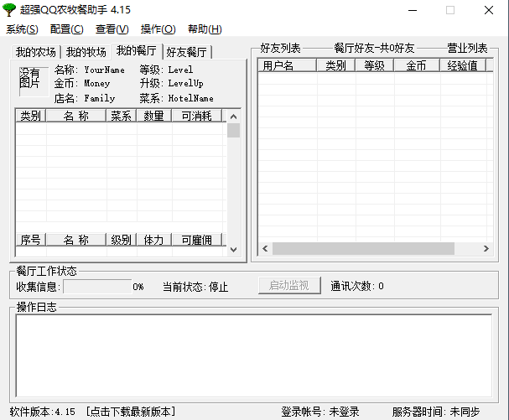Click the [点击下载最新版本] download link
This screenshot has height=420, width=509.
[131, 412]
